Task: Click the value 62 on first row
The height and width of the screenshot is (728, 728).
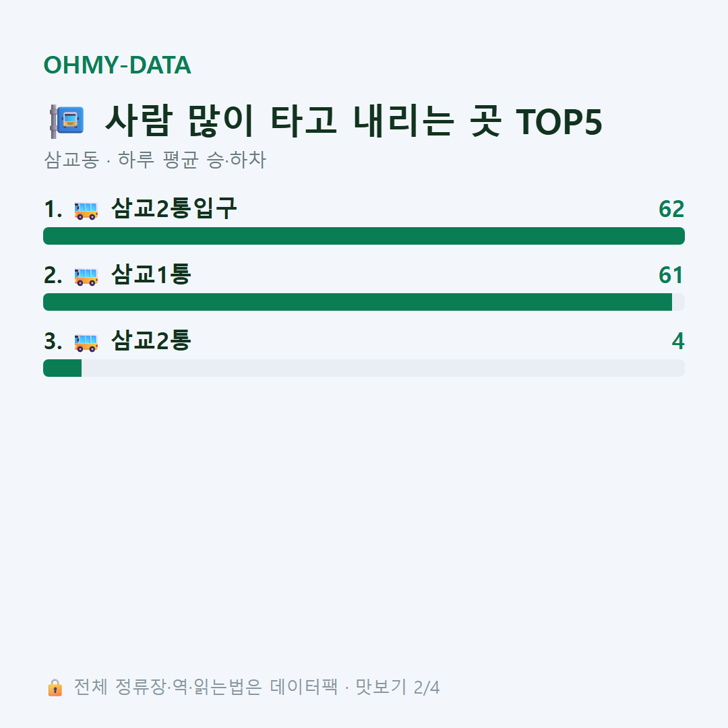Action: 671,209
